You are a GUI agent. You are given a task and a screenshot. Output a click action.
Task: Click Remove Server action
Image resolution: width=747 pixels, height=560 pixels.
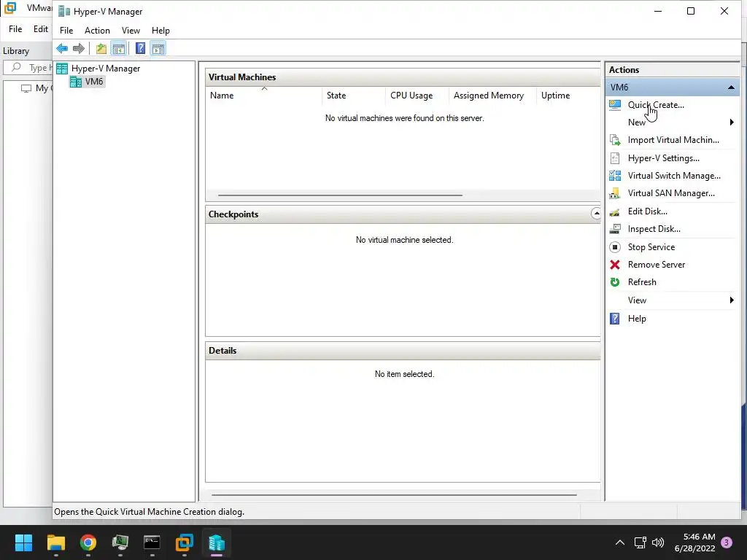coord(656,265)
